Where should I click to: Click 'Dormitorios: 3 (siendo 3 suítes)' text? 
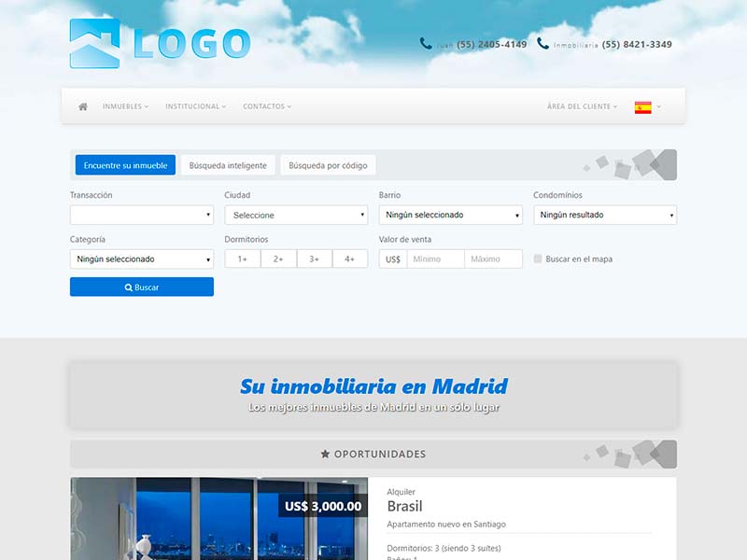pyautogui.click(x=444, y=548)
